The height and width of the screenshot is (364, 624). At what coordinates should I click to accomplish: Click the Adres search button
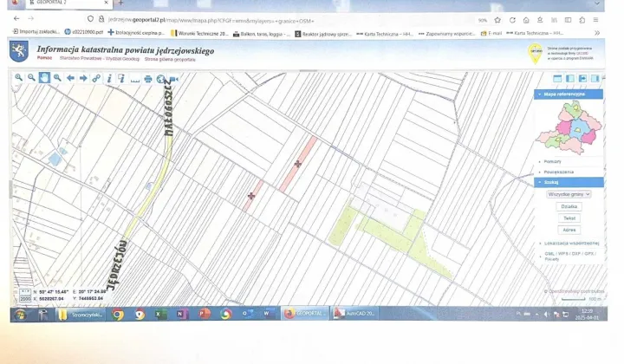[569, 230]
